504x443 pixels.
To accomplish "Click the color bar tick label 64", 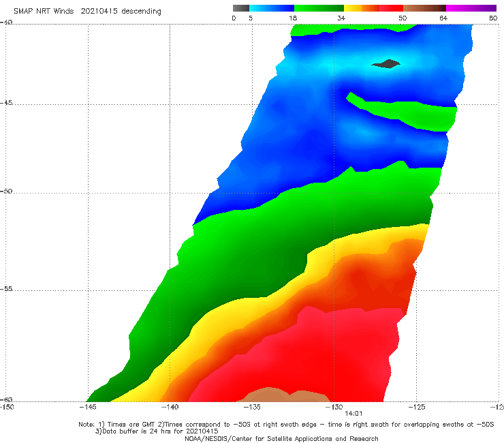I will [443, 18].
